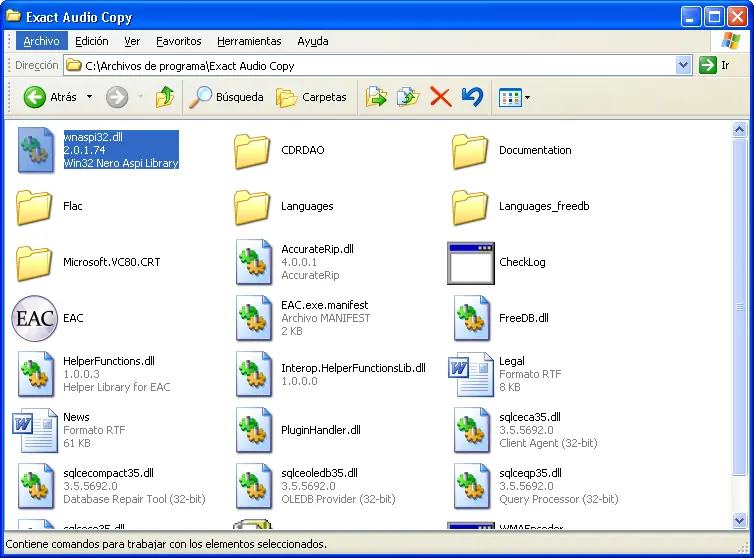The width and height of the screenshot is (754, 558).
Task: Click the 'AccurateRip.dll' file name
Action: [317, 249]
